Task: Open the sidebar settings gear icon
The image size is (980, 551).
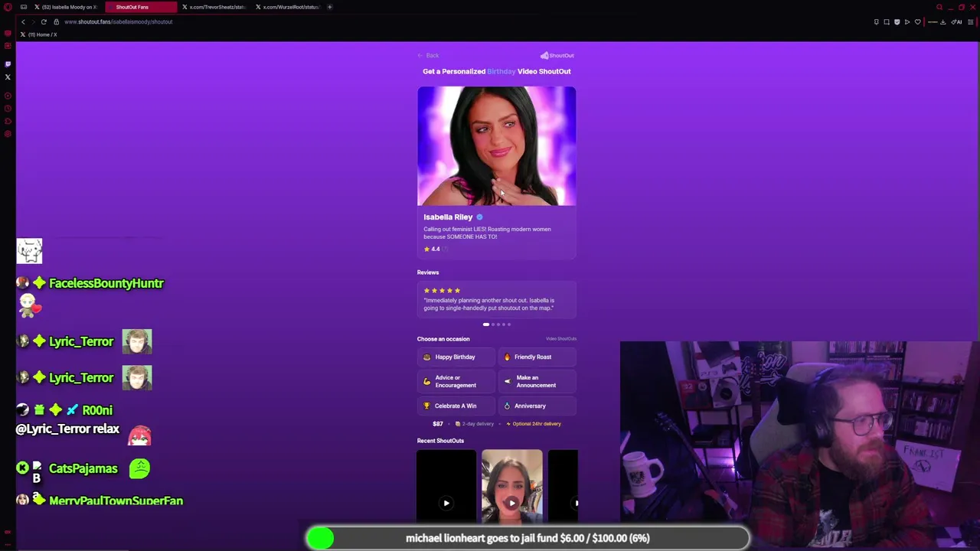Action: click(8, 135)
